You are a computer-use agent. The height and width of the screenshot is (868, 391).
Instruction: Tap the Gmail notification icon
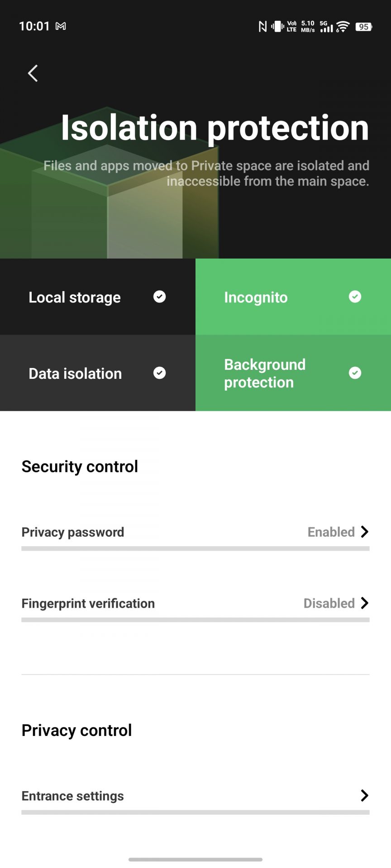[x=61, y=26]
